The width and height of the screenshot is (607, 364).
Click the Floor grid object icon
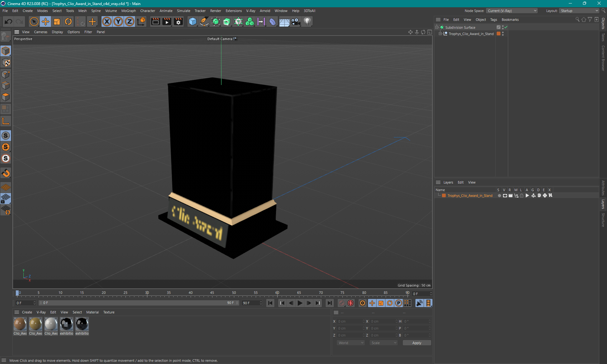tap(284, 21)
